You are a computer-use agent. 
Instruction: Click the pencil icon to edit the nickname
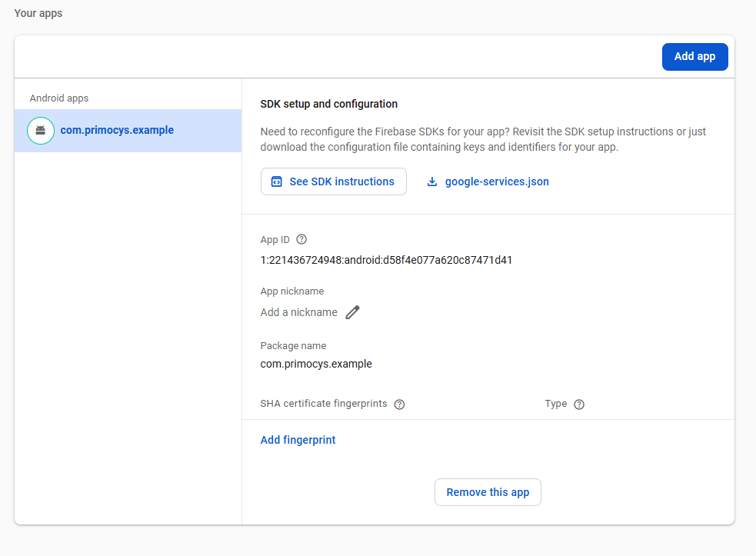[352, 312]
